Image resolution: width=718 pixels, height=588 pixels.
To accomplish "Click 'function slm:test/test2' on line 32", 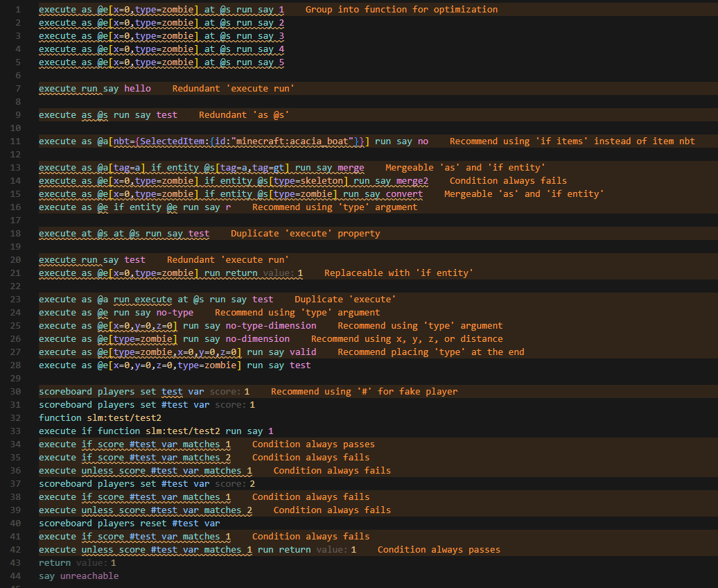I will tap(100, 418).
